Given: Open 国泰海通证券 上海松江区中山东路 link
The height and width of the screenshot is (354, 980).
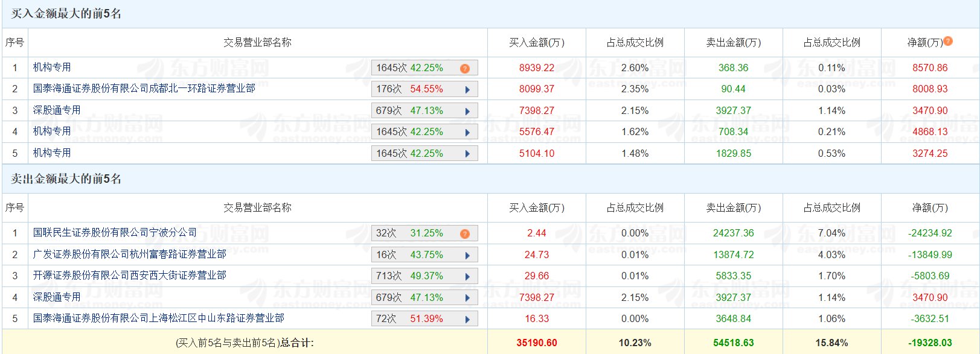Looking at the screenshot, I should (158, 318).
